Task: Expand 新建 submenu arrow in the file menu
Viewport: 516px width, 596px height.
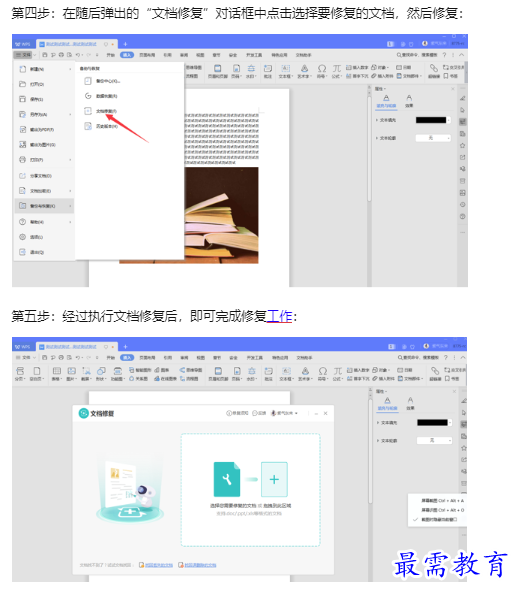Action: pyautogui.click(x=70, y=69)
